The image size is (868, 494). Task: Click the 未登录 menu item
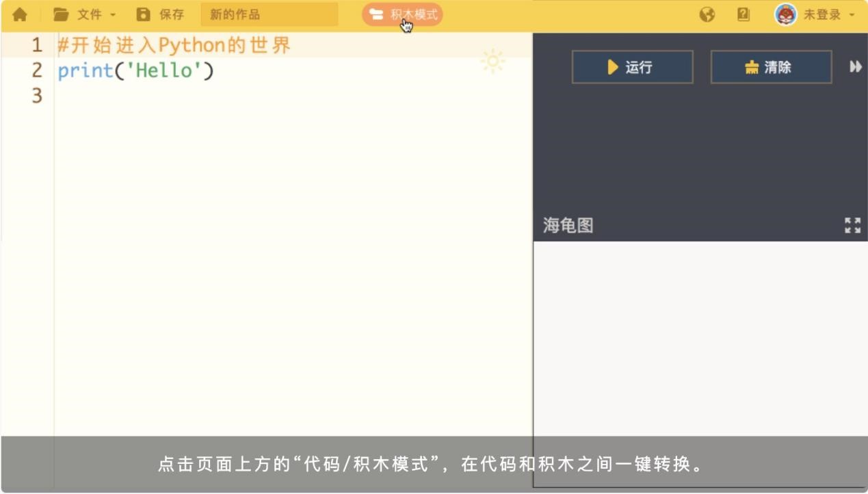[x=823, y=14]
